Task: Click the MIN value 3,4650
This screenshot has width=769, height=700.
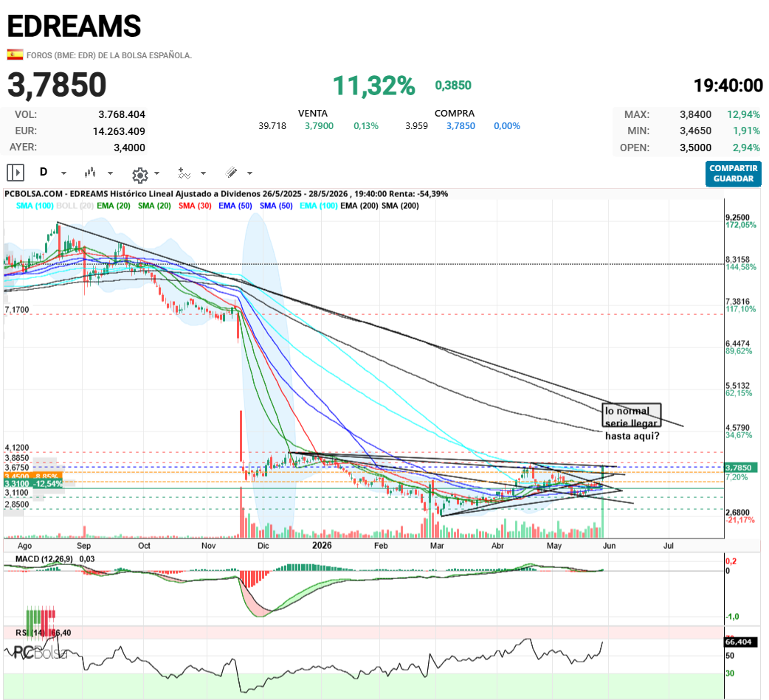Action: click(695, 131)
